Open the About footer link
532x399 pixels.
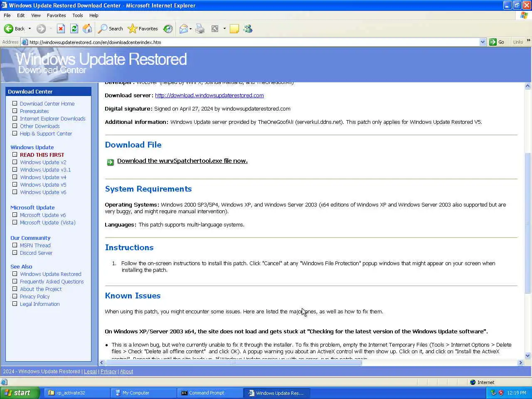[127, 372]
